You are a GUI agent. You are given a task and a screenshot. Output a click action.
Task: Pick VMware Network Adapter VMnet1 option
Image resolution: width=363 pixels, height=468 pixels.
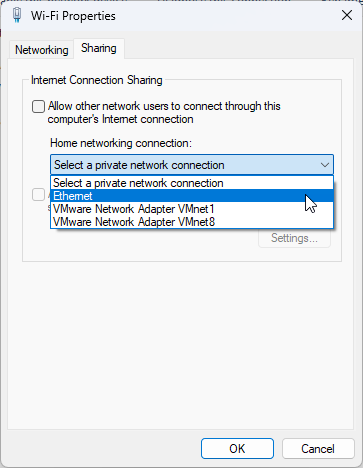tap(192, 209)
